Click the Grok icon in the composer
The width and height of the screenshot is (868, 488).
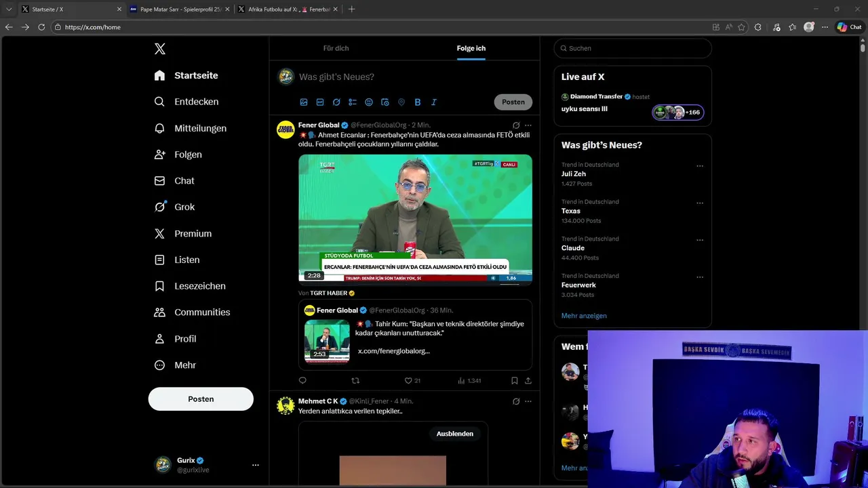[336, 102]
